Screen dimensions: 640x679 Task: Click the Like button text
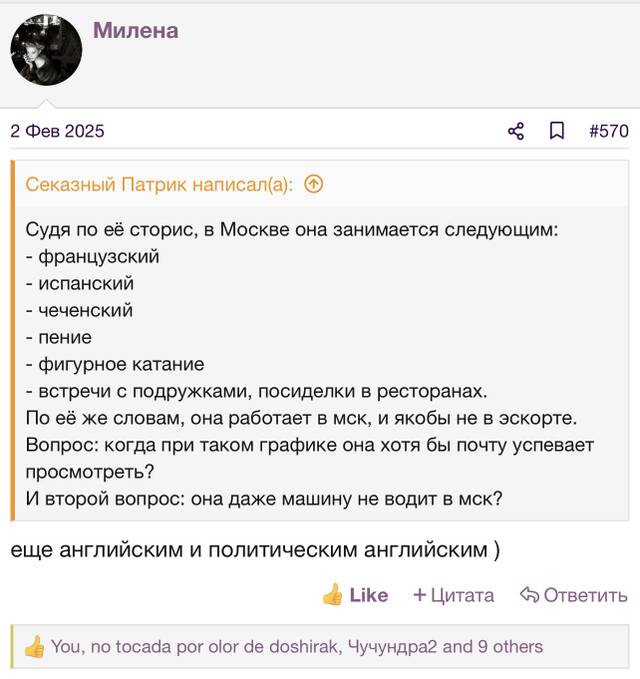point(368,595)
